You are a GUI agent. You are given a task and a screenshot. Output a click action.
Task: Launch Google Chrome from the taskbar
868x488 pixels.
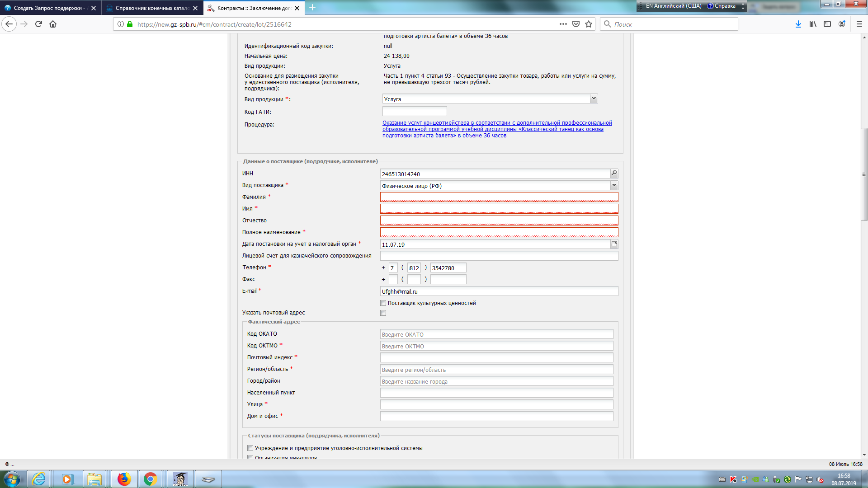(150, 479)
